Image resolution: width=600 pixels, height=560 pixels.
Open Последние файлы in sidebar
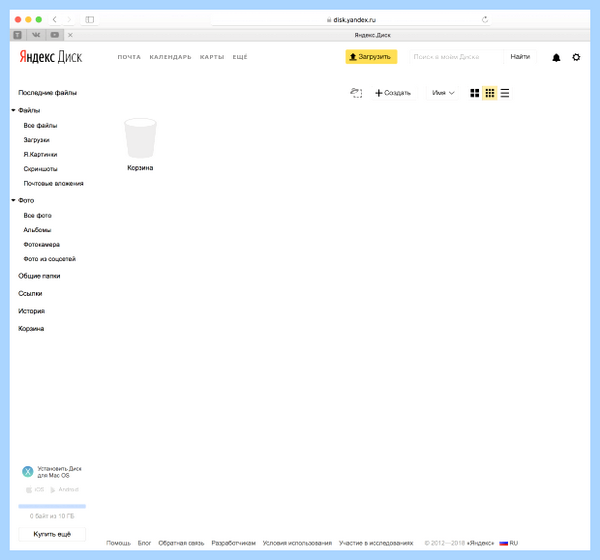(47, 93)
